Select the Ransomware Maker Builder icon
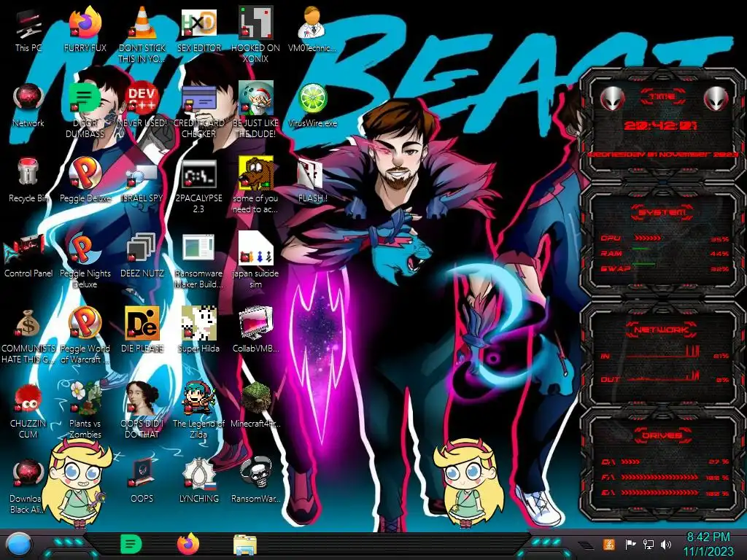Screen dimensions: 747x560 pos(198,261)
